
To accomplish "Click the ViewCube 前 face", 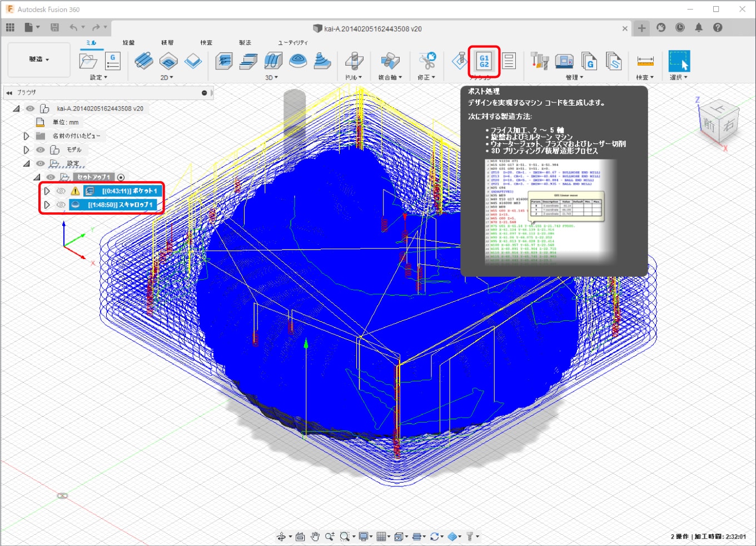I will coord(709,125).
